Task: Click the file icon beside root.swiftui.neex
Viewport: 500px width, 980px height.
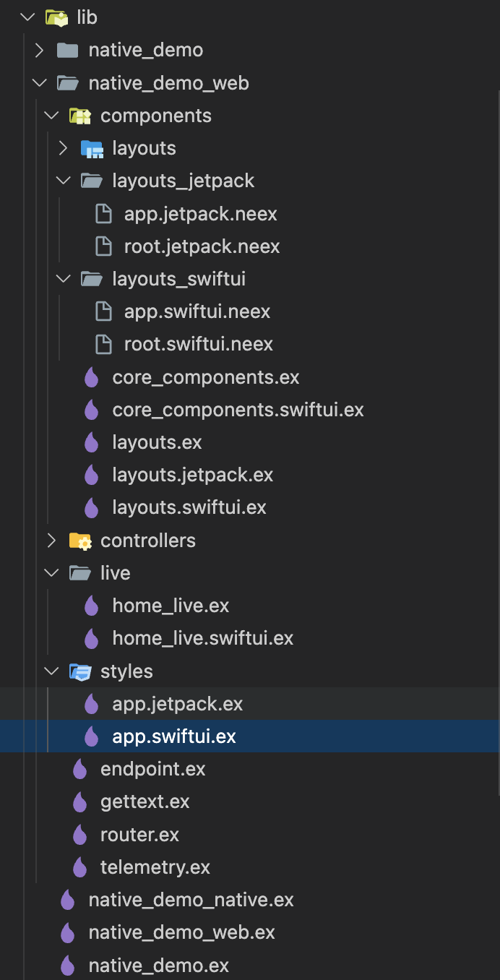Action: [103, 344]
